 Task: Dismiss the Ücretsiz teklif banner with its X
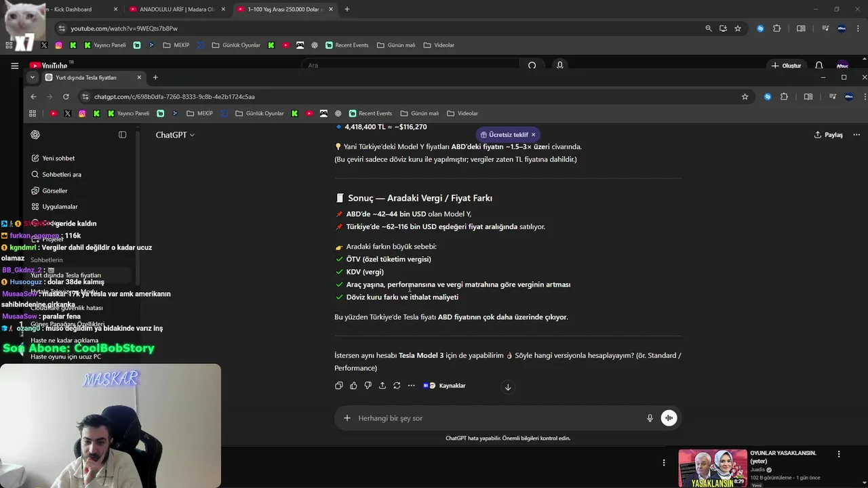(x=533, y=135)
